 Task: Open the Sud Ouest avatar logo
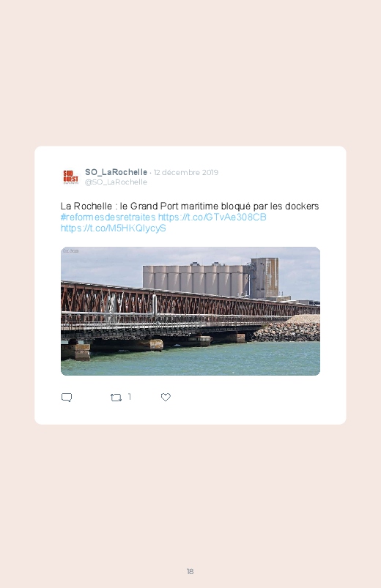[70, 177]
